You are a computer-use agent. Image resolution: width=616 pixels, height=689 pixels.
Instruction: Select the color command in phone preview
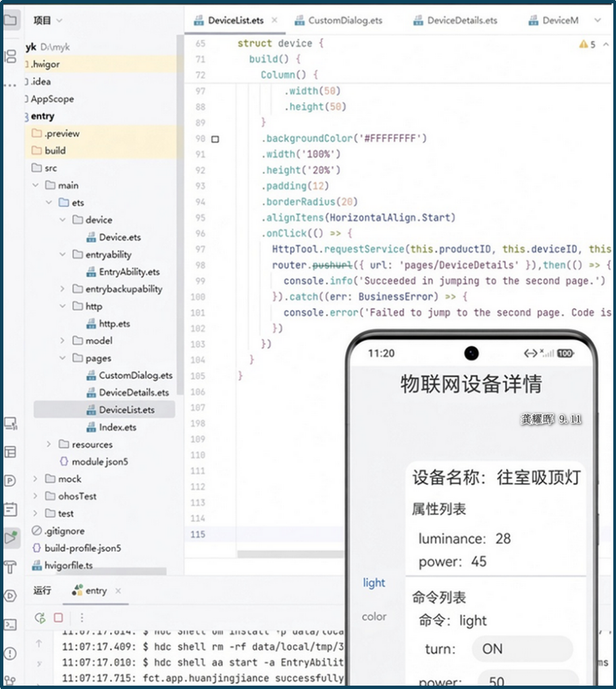pyautogui.click(x=374, y=617)
